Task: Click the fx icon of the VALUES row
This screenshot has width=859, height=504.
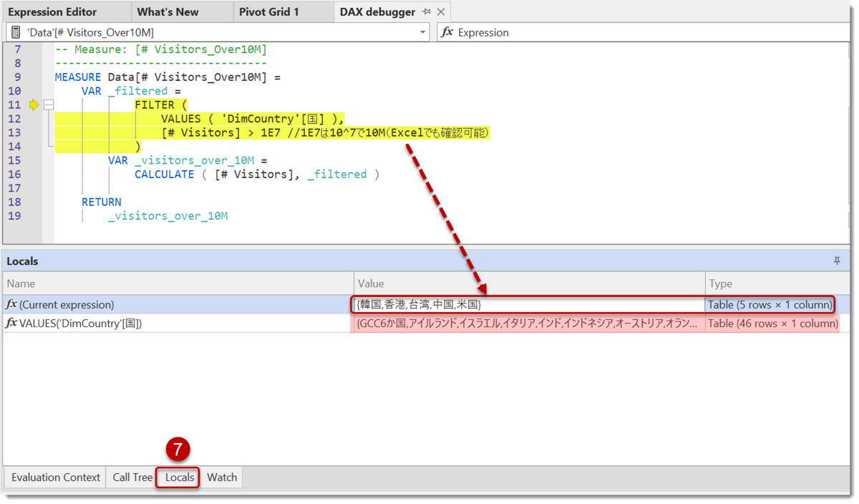Action: [x=11, y=324]
